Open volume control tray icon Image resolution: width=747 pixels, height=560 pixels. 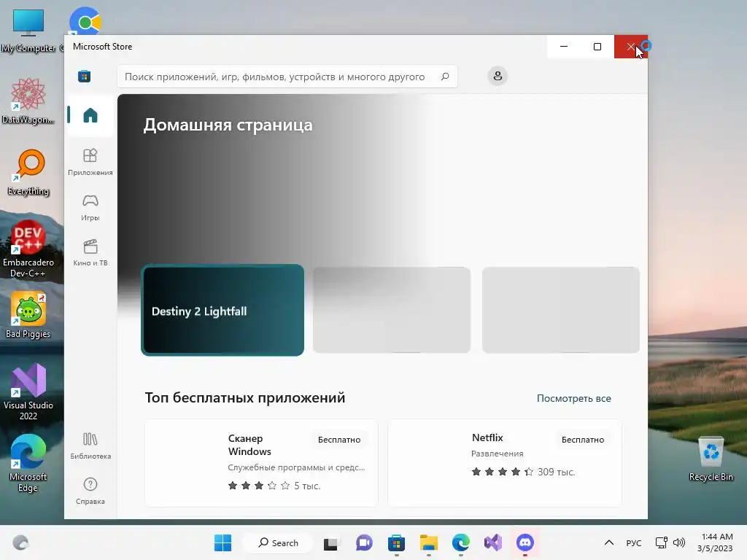tap(679, 542)
